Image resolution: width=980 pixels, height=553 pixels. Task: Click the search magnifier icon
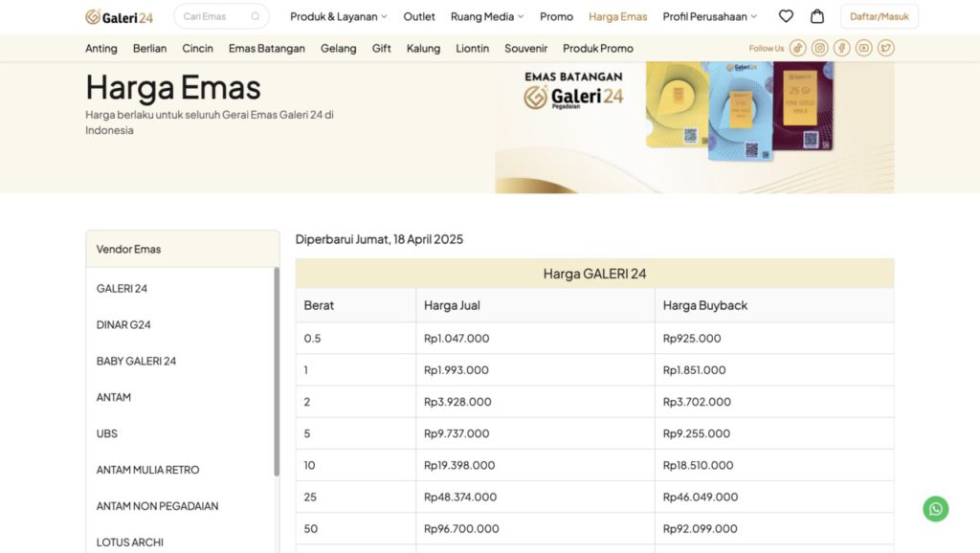coord(255,16)
